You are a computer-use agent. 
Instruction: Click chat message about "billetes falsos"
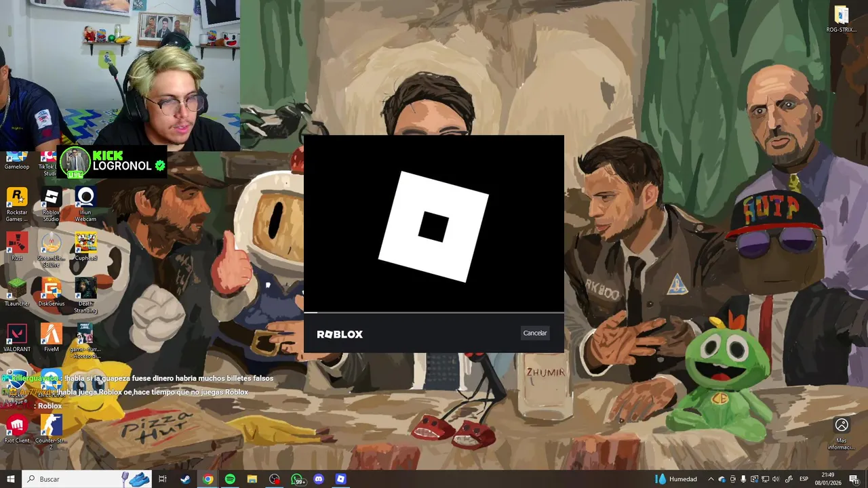[167, 378]
